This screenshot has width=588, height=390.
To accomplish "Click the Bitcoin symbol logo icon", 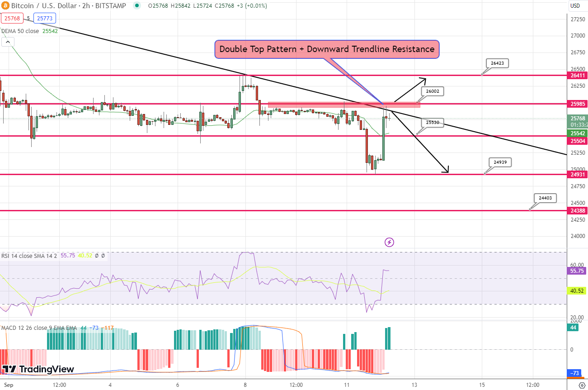I will point(5,6).
